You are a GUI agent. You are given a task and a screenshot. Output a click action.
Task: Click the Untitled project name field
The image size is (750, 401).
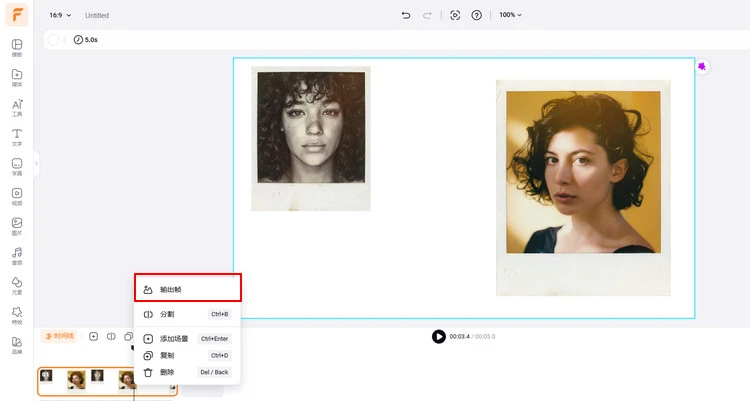pos(97,16)
